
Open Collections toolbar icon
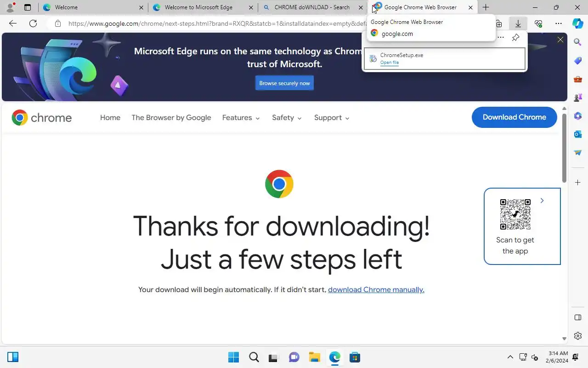coord(498,23)
